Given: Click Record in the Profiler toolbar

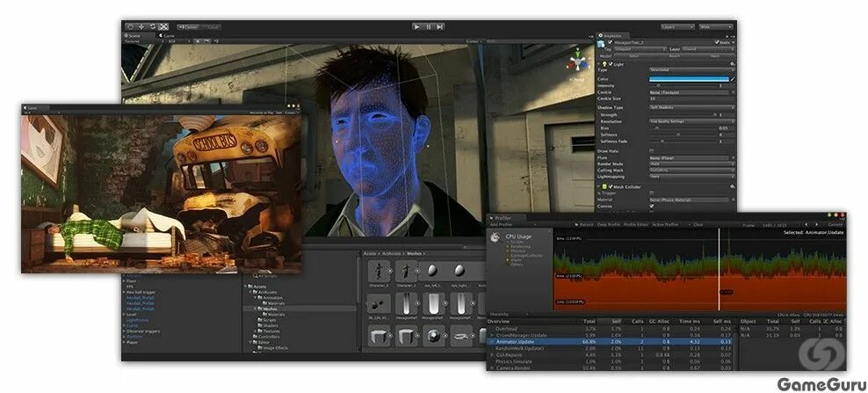Looking at the screenshot, I should click(x=584, y=224).
